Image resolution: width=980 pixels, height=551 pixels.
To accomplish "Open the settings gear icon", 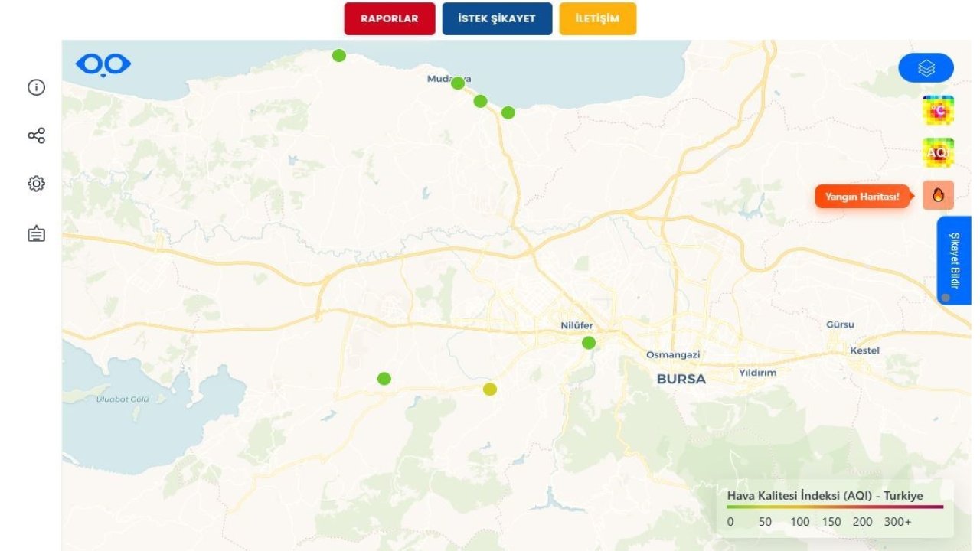I will pos(34,184).
